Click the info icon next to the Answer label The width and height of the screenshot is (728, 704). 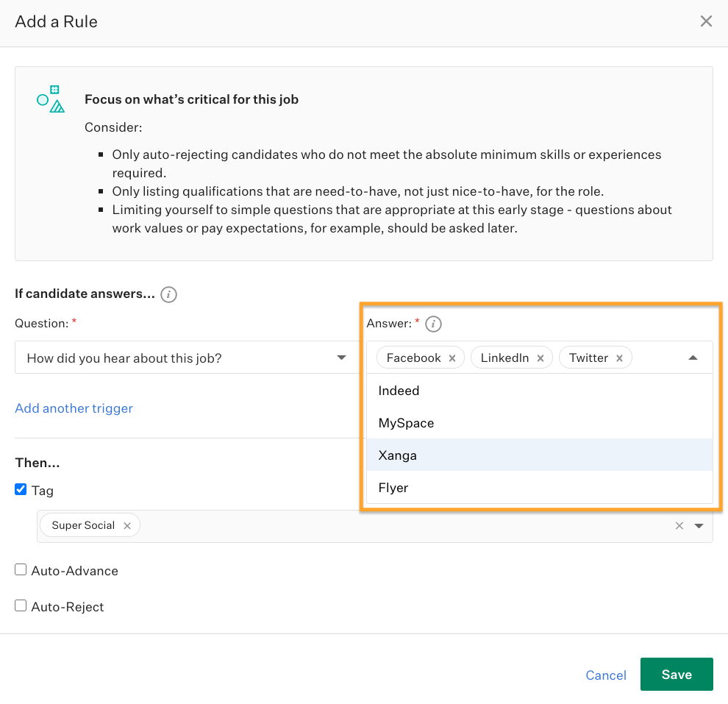pyautogui.click(x=432, y=323)
